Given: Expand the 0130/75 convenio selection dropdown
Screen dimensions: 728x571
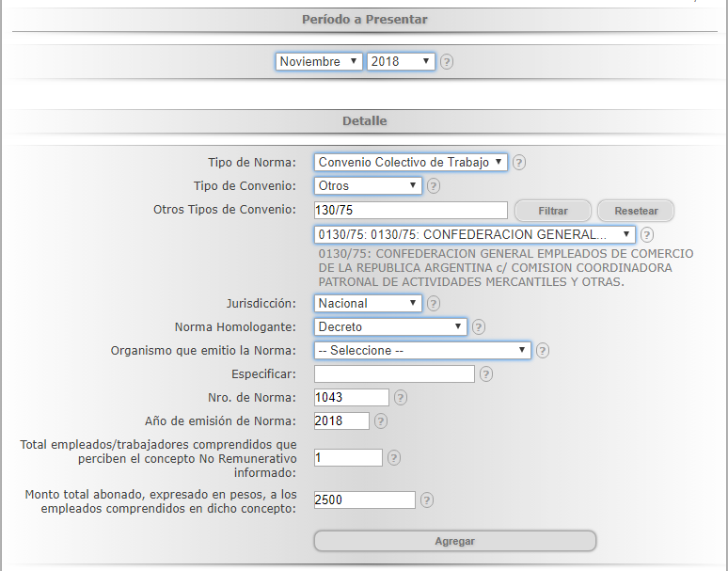Looking at the screenshot, I should [x=475, y=234].
